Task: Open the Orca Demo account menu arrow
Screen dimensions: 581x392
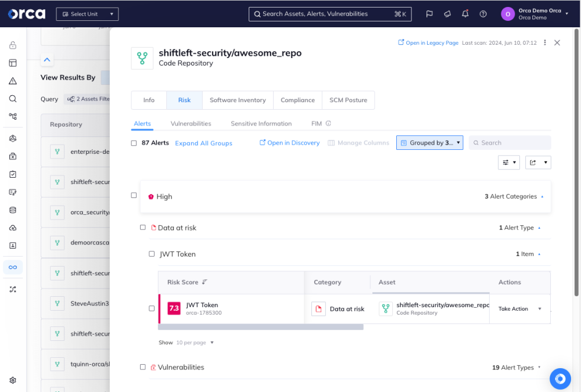Action: [567, 14]
